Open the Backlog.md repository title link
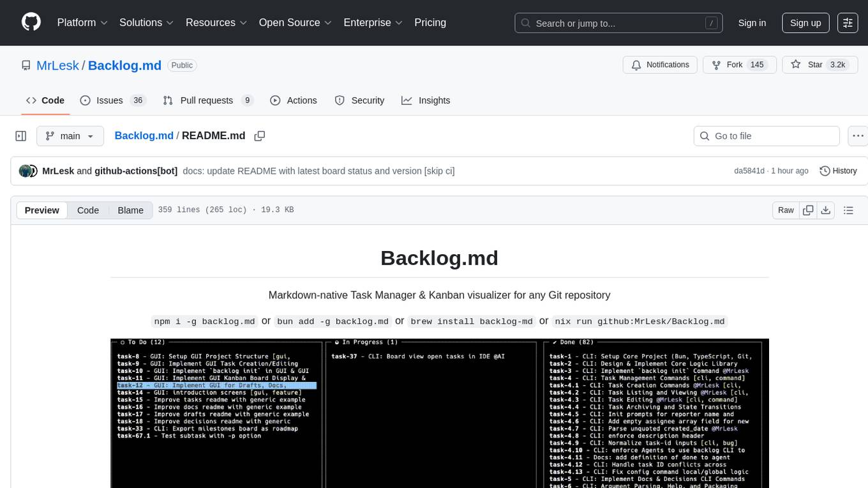The height and width of the screenshot is (488, 868). [x=124, y=65]
